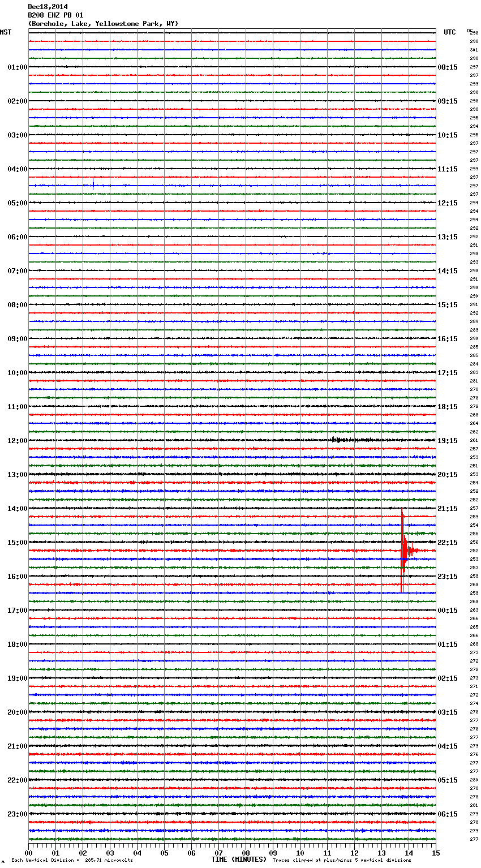Click the 00 minute tick label
The width and height of the screenshot is (481, 868).
[28, 853]
